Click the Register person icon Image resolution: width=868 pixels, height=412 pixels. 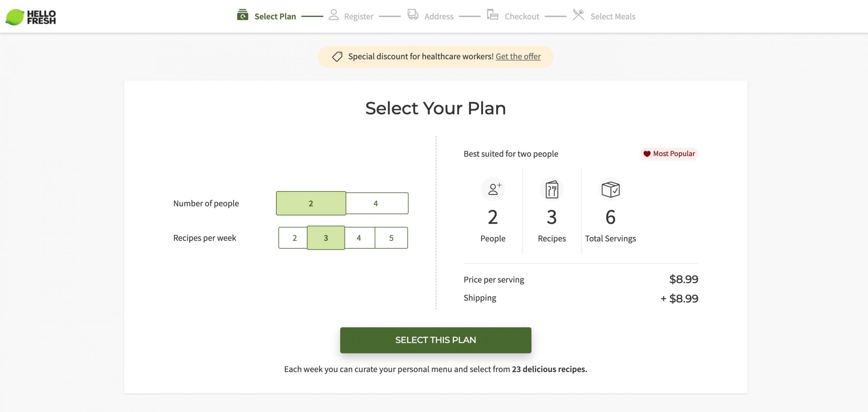pyautogui.click(x=334, y=15)
